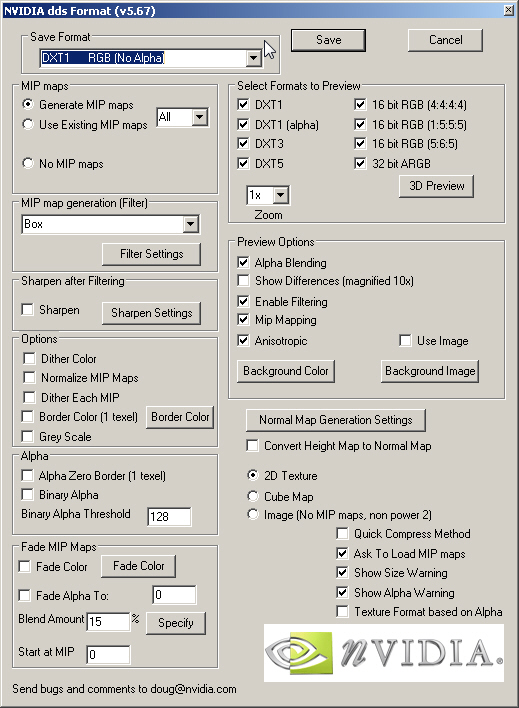Click the Save button

click(x=328, y=40)
